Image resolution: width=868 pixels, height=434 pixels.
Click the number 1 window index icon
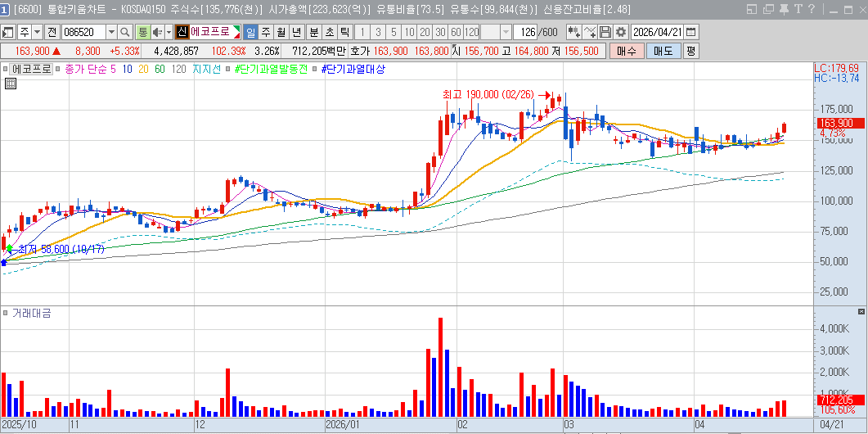coord(4,9)
